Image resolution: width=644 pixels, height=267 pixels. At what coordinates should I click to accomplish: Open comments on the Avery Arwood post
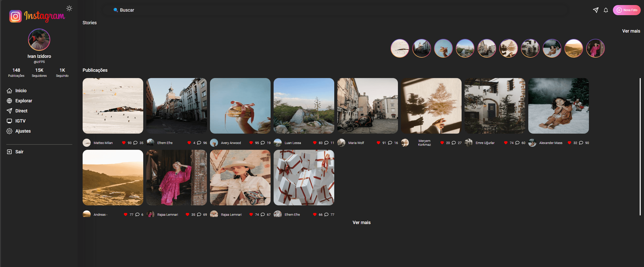coord(263,143)
